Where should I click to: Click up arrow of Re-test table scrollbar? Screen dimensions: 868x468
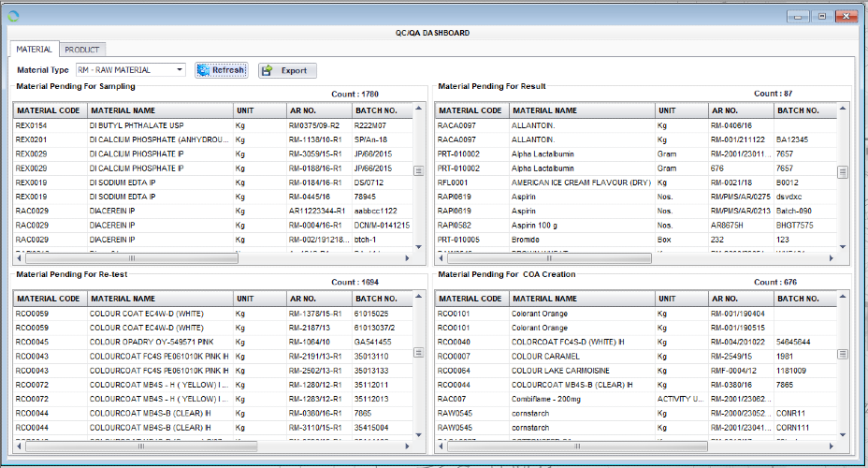click(x=418, y=297)
